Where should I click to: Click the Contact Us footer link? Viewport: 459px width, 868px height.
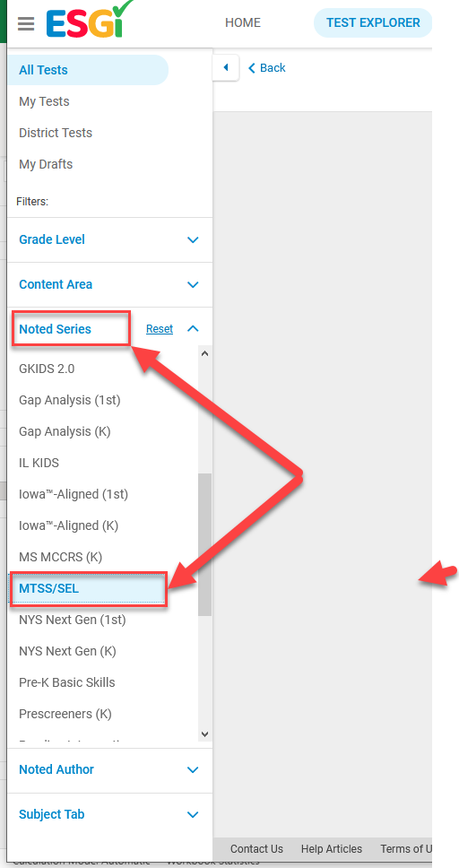coord(256,848)
